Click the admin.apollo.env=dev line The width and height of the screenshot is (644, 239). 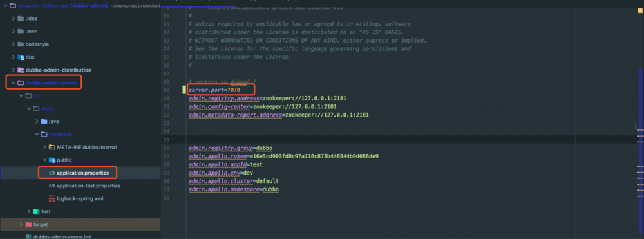(x=220, y=173)
